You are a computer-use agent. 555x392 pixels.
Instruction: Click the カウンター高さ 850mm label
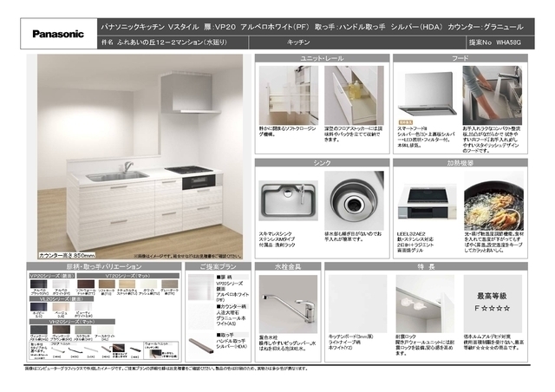coord(67,255)
